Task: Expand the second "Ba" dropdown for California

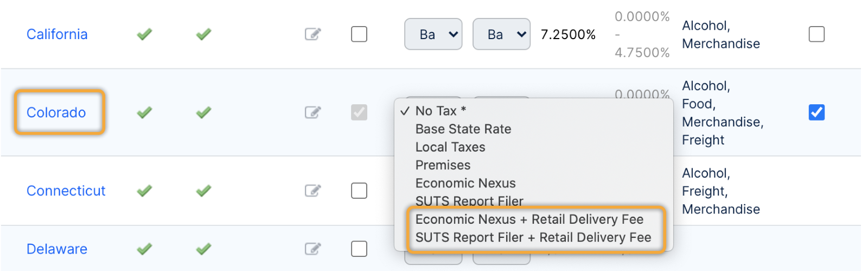Action: tap(501, 34)
